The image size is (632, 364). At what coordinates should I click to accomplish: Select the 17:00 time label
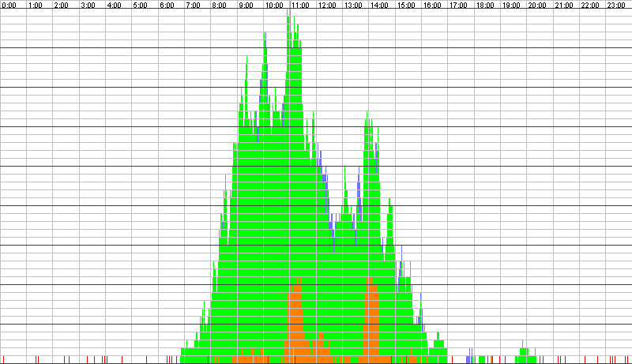(x=459, y=6)
